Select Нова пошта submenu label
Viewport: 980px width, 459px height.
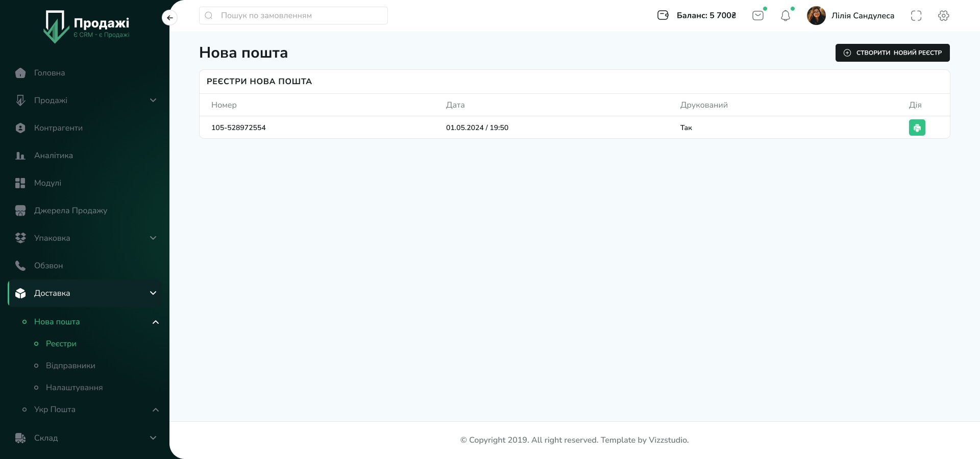(57, 322)
